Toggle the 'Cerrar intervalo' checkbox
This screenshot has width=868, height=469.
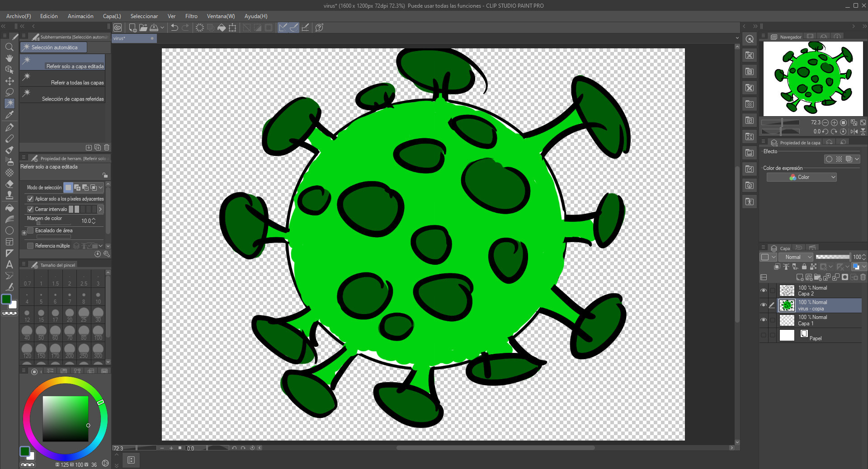tap(30, 209)
